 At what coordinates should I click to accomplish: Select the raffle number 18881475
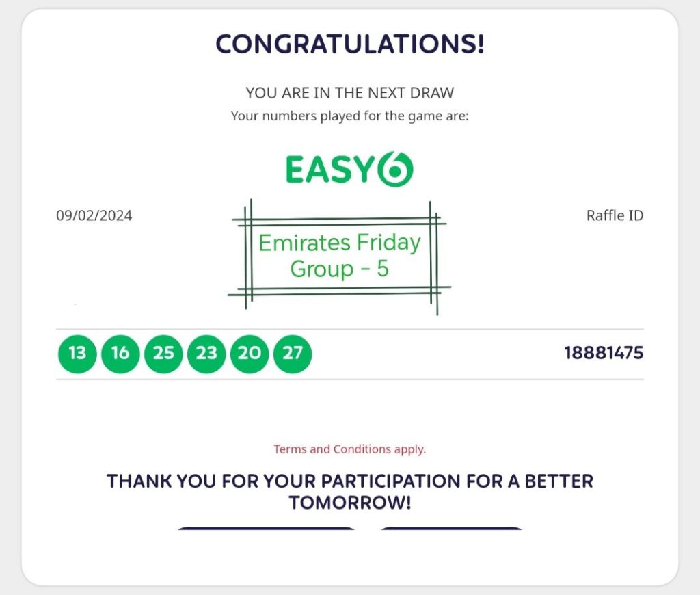[604, 353]
